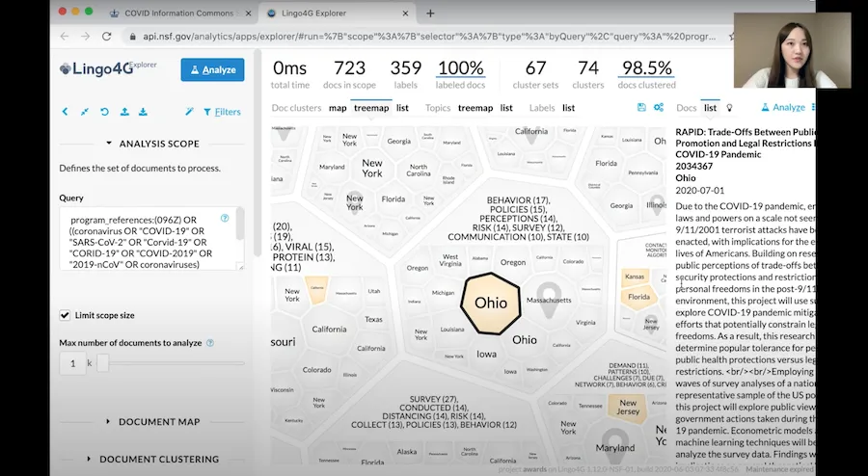Switch doc clusters view to map

pos(338,108)
